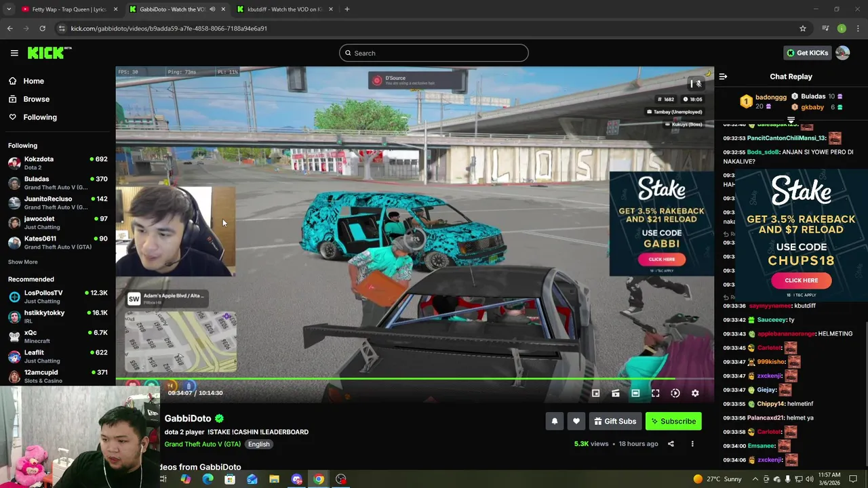Click the address bar URL
Screen dimensions: 868x488
(169, 28)
